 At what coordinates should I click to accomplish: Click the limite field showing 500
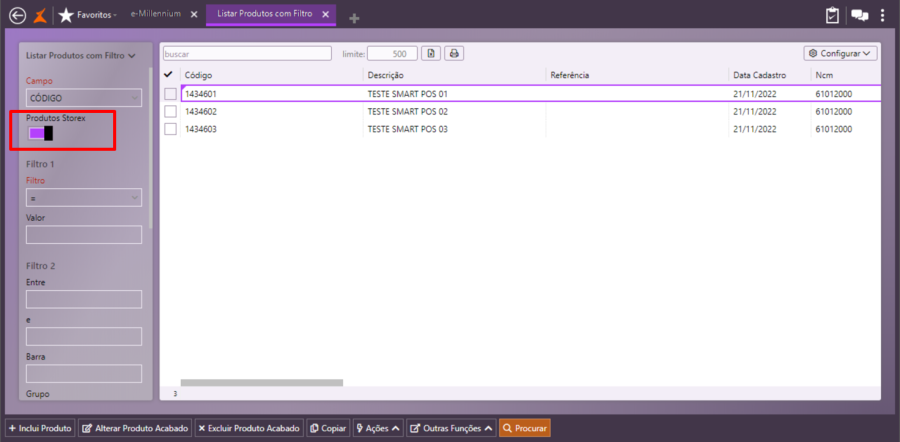coord(393,53)
